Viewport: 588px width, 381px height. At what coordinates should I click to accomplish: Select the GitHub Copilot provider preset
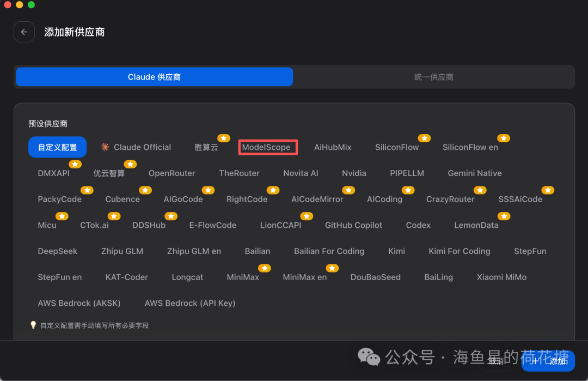(353, 225)
